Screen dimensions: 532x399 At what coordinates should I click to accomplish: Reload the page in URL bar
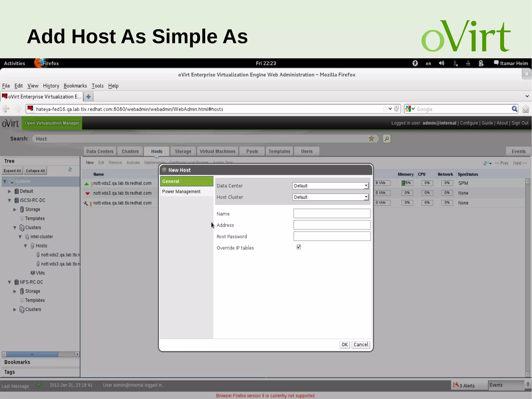click(396, 109)
